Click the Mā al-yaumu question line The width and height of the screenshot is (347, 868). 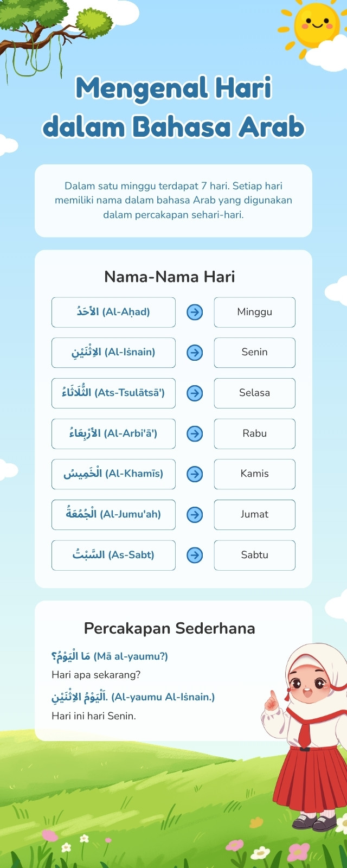(x=110, y=656)
